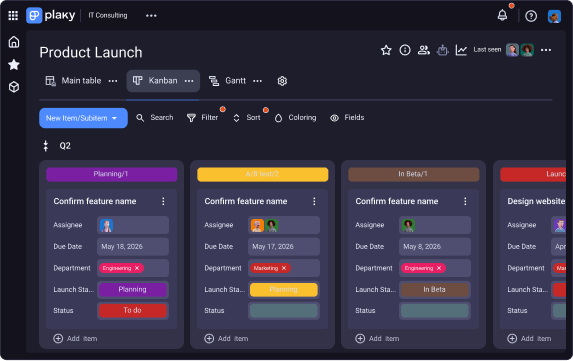The height and width of the screenshot is (361, 573).
Task: Click Assignee field in In Beta card
Action: click(x=435, y=225)
